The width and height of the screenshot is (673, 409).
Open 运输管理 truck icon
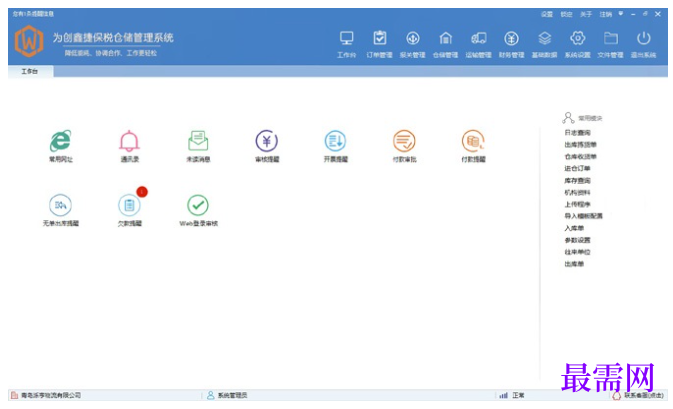pos(479,39)
